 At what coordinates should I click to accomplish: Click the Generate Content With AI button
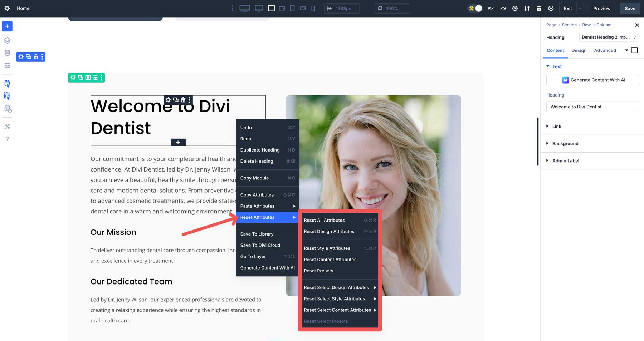[x=592, y=80]
